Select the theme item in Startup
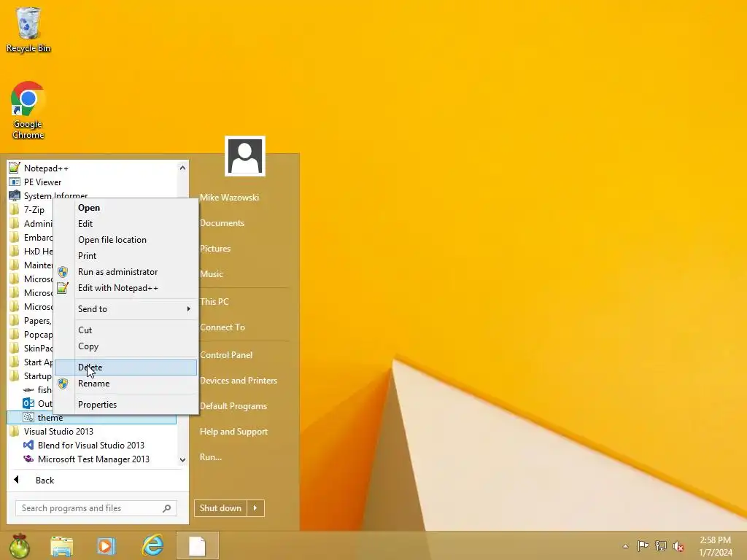The image size is (747, 560). pos(91,418)
